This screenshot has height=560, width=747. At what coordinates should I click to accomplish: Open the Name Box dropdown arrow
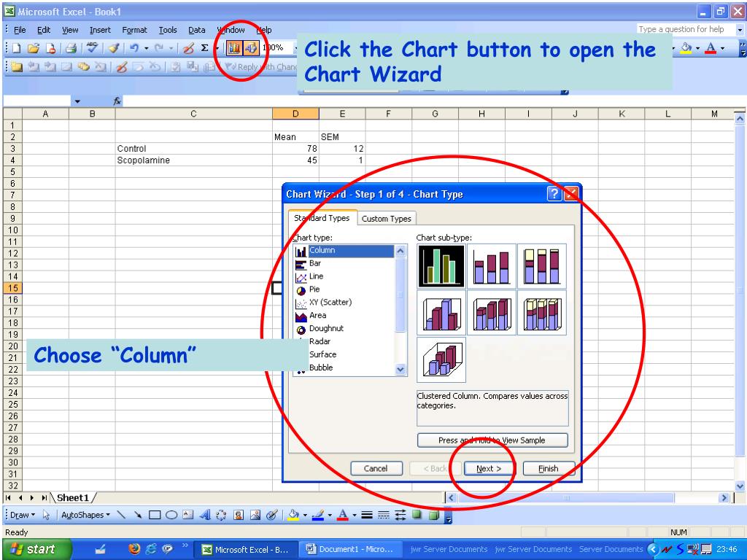(77, 101)
